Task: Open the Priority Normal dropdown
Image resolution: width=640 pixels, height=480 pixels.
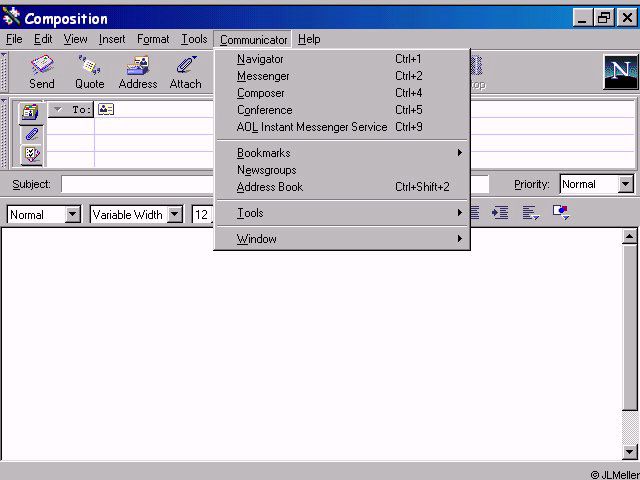Action: coord(625,184)
